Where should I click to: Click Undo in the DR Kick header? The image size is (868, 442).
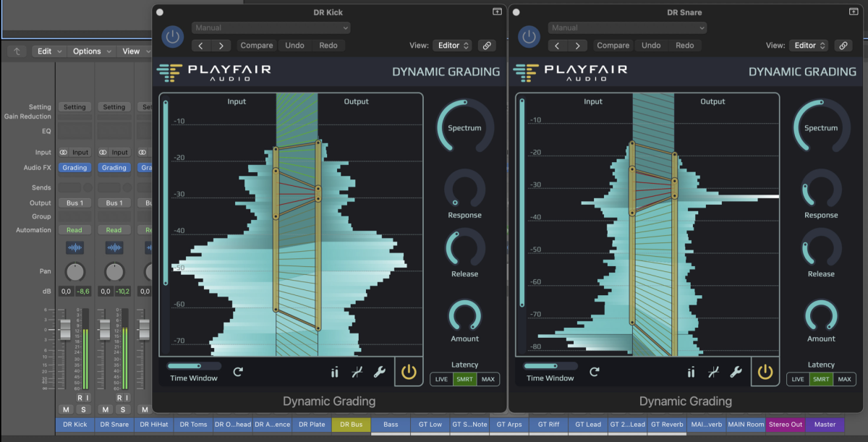click(x=294, y=46)
